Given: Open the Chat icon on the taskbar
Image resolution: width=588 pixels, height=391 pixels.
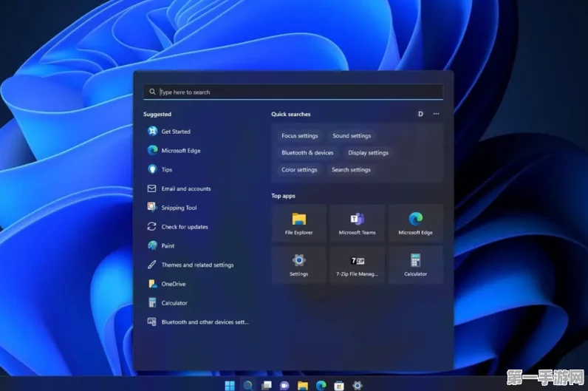Looking at the screenshot, I should point(284,385).
